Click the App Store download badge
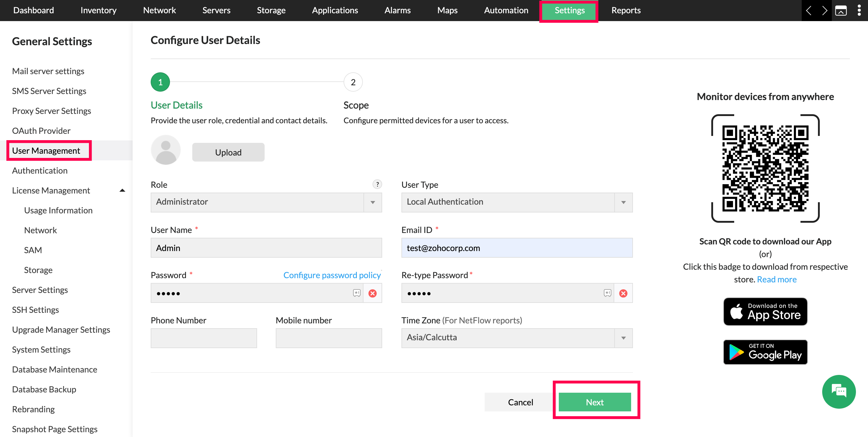 [x=765, y=311]
